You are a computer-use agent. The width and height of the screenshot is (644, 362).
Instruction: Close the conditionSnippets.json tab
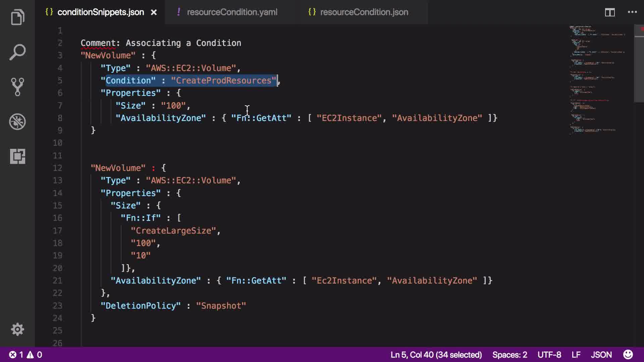pos(154,12)
